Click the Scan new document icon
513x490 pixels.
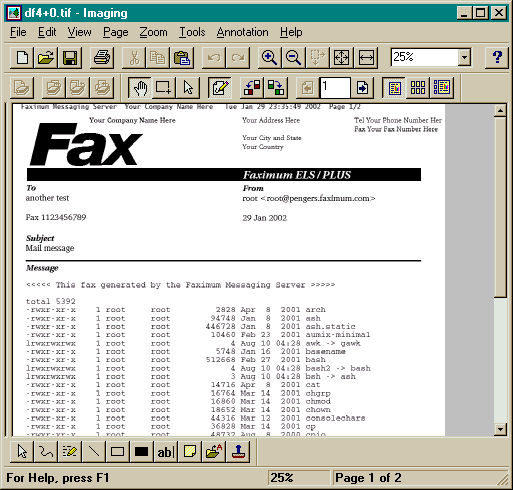click(x=22, y=88)
